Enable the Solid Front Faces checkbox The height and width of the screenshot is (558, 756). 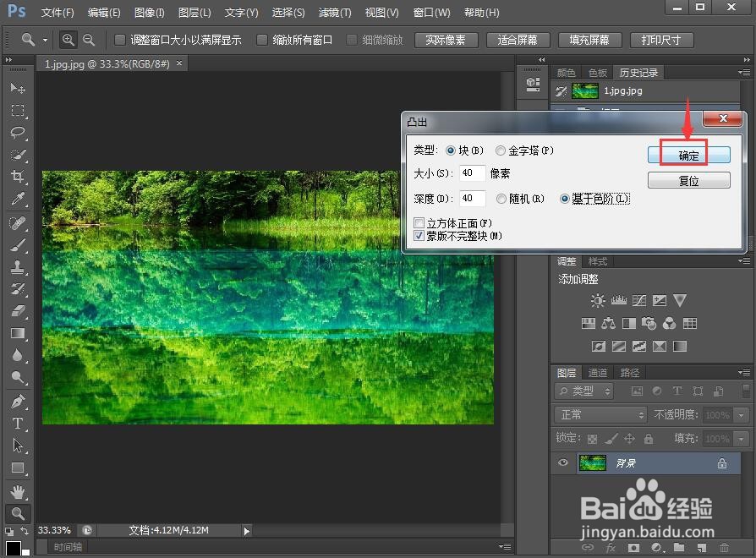[419, 223]
